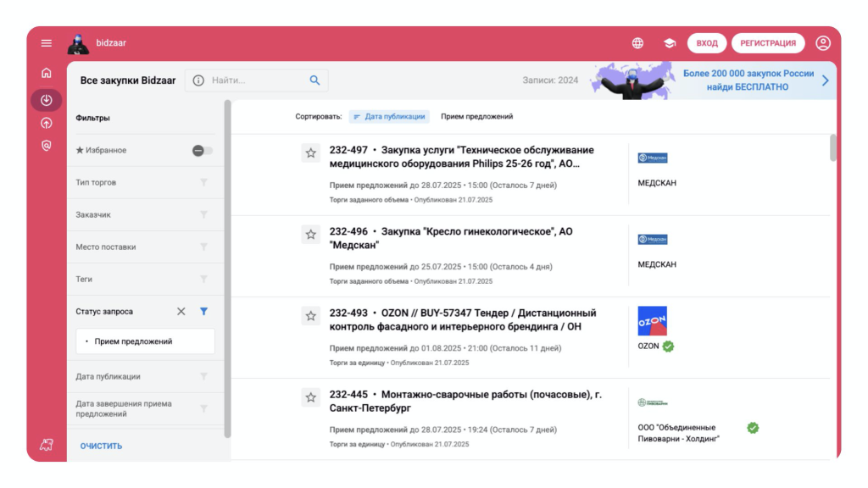
Task: Click the МЕДСКАН name in row 232-497
Action: tap(657, 183)
